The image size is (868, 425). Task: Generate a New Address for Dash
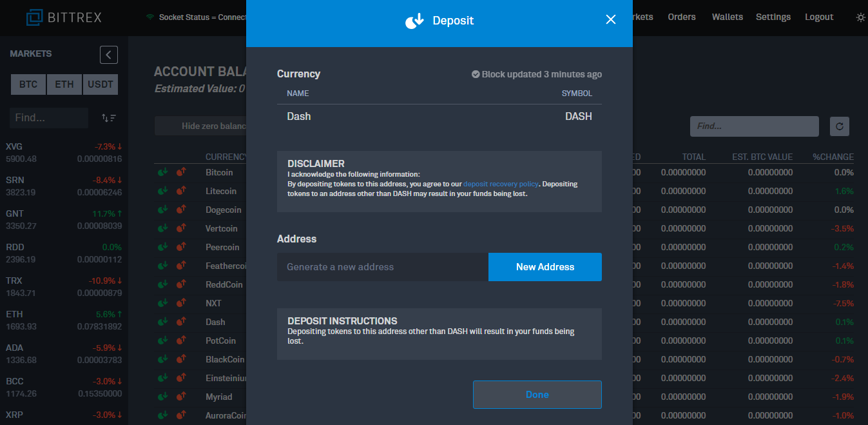[x=545, y=267]
